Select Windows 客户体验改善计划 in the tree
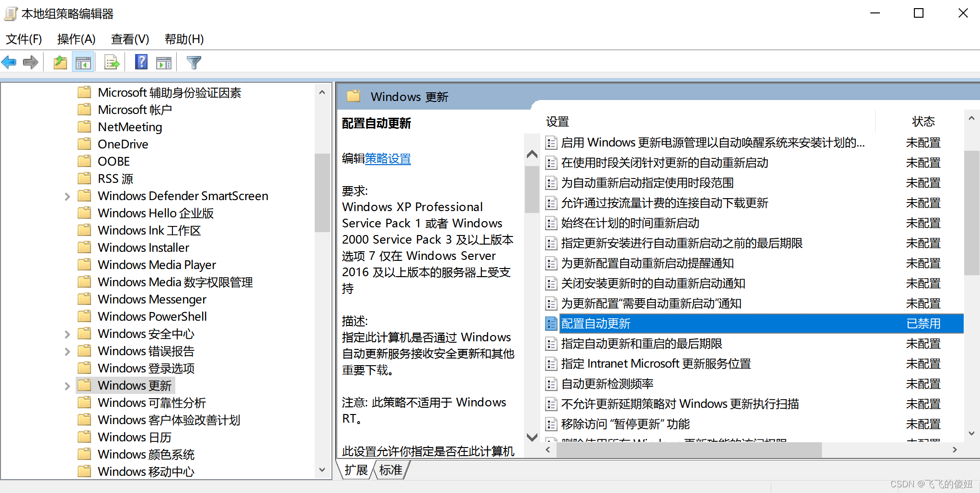980x493 pixels. (169, 420)
